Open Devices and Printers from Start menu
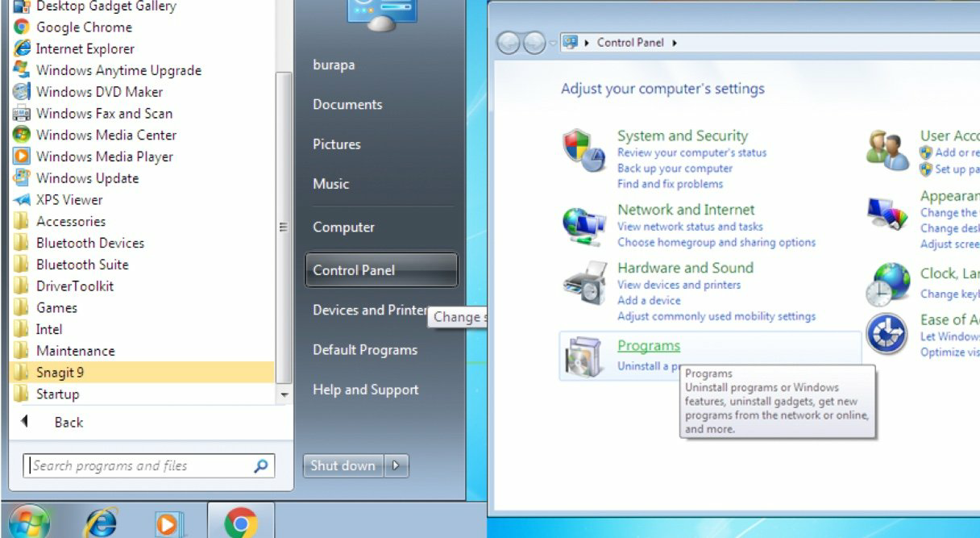The width and height of the screenshot is (980, 538). [370, 310]
